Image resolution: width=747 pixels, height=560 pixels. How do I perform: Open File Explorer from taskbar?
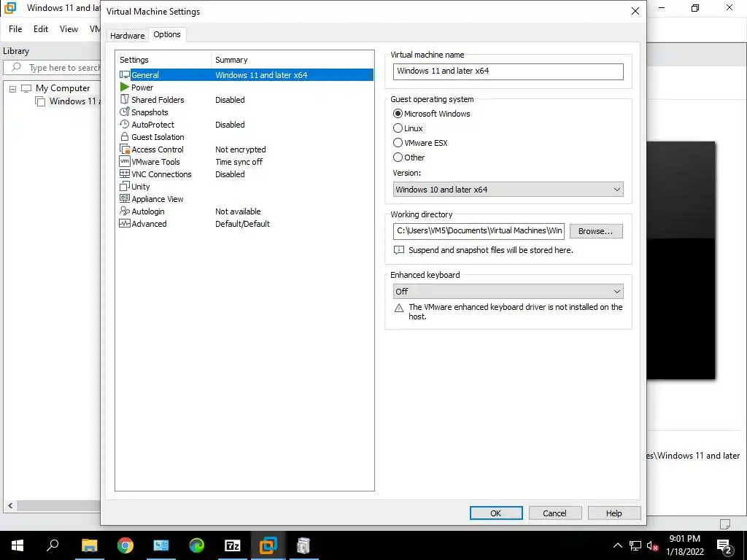(x=89, y=545)
